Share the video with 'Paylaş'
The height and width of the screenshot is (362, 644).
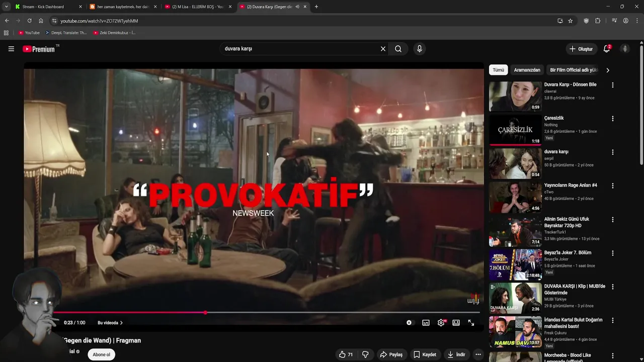391,354
